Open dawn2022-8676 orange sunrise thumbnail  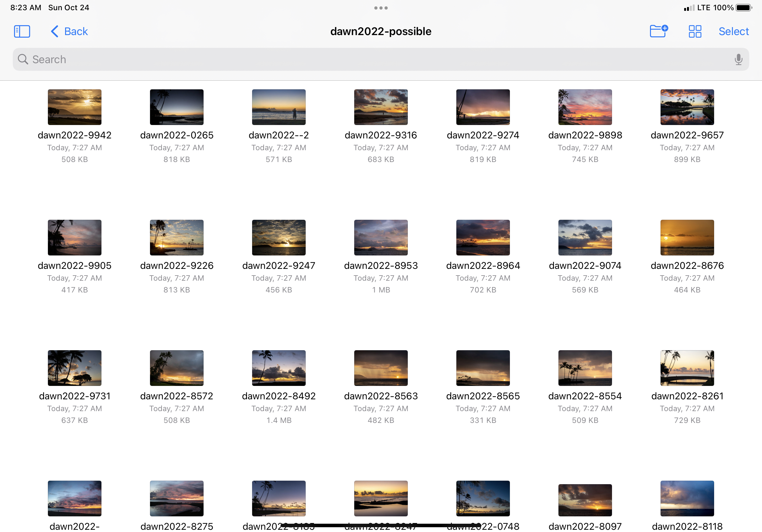[687, 238]
